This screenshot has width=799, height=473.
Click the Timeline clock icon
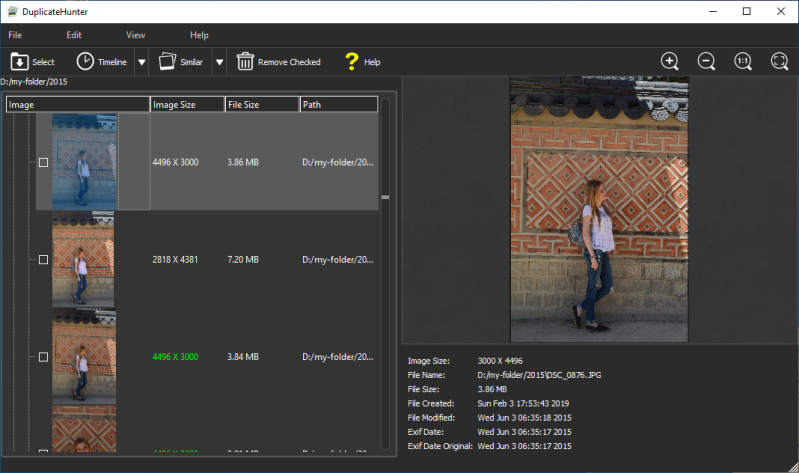(85, 62)
